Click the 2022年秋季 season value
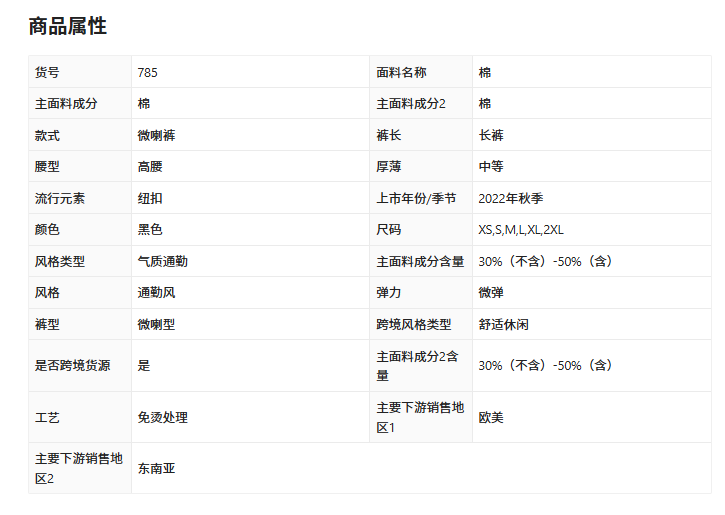 511,198
